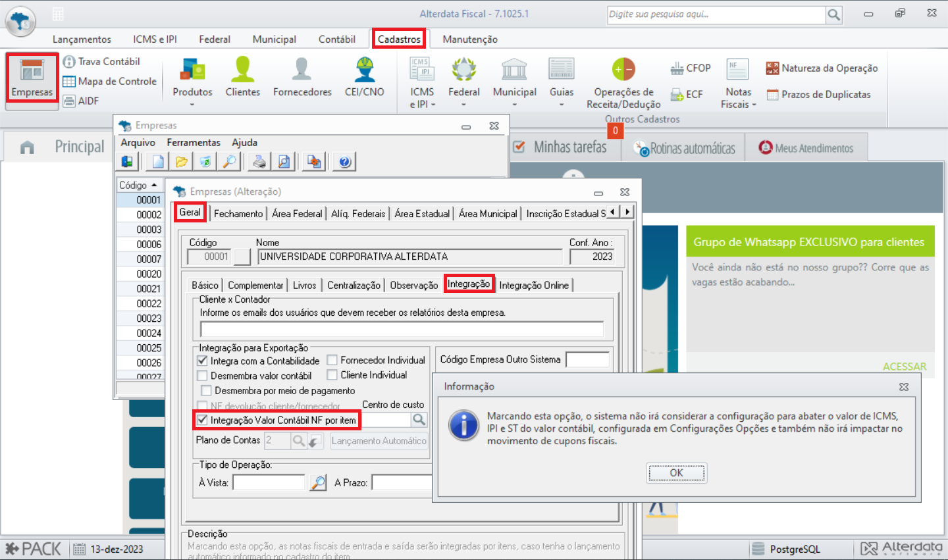948x560 pixels.
Task: Open the Empresas registry from the ribbon
Action: click(32, 78)
